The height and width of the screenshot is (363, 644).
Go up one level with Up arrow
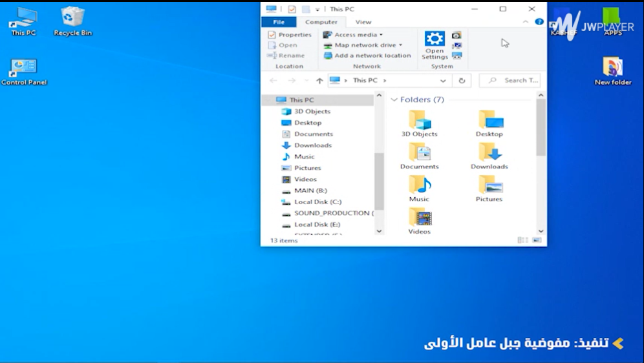pos(319,81)
